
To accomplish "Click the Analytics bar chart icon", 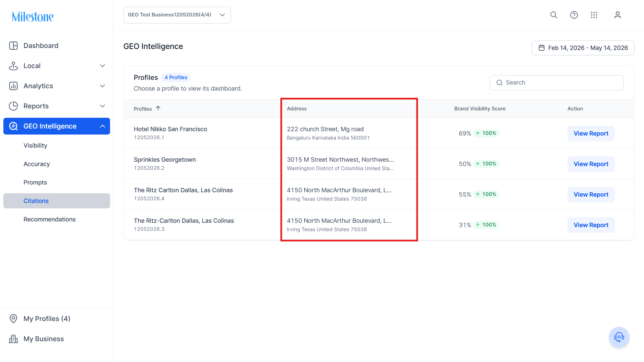I will (x=13, y=86).
